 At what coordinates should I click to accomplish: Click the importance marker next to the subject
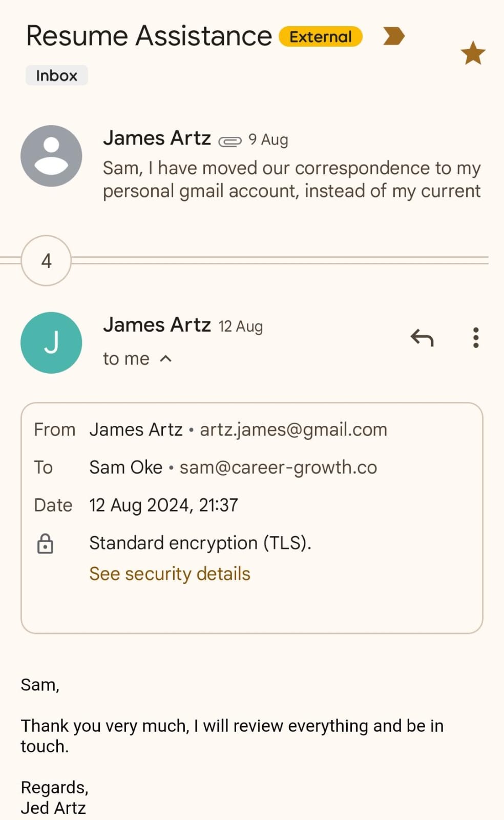[x=393, y=36]
